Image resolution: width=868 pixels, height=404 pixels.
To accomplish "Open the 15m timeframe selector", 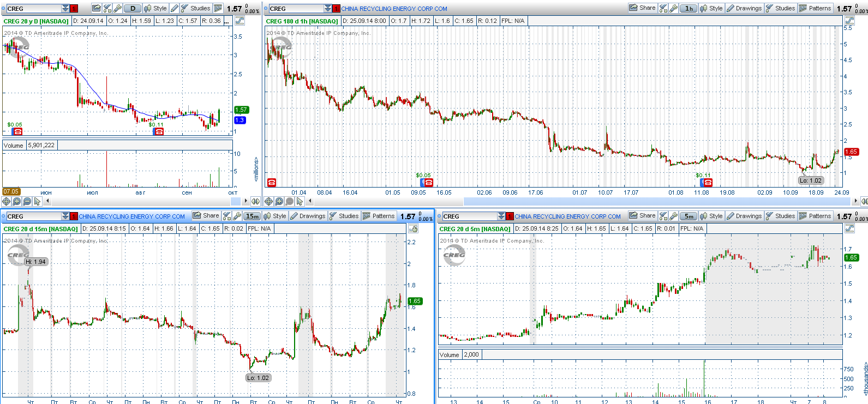I will point(252,216).
